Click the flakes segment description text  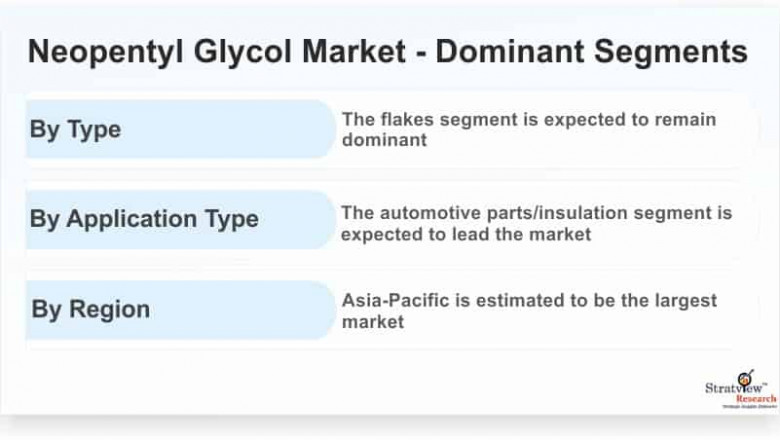tap(528, 129)
